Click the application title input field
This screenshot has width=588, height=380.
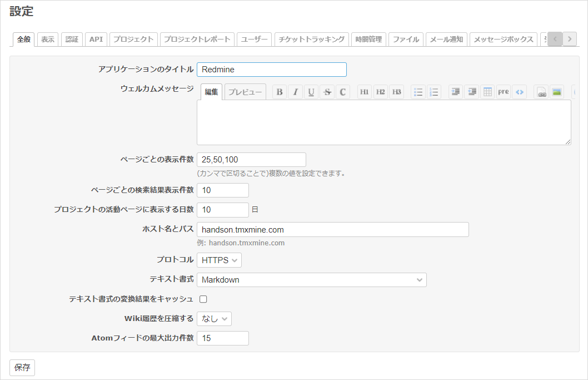point(271,70)
